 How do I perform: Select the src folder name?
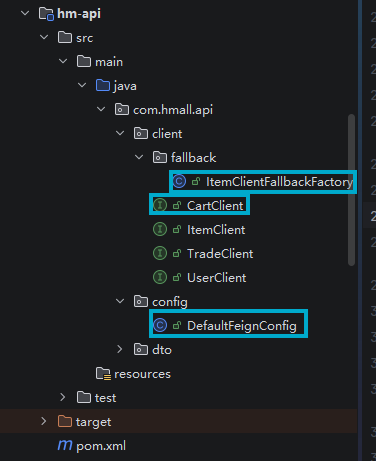pos(84,38)
